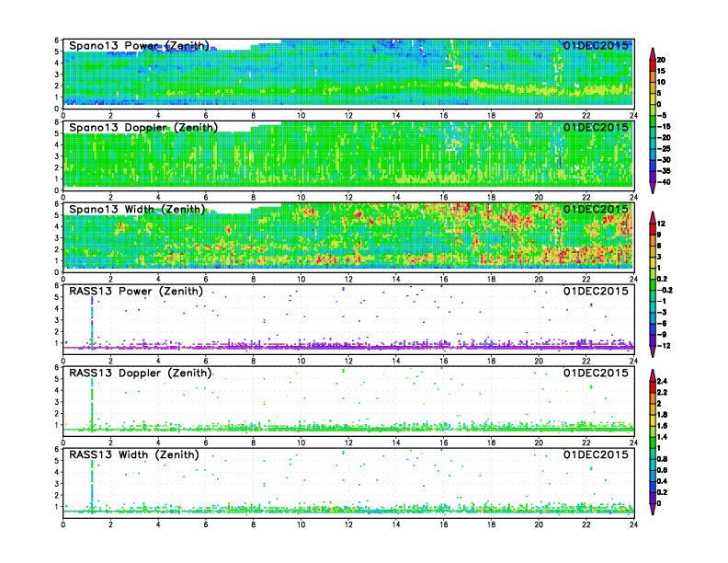Image resolution: width=728 pixels, height=563 pixels.
Task: Click the "-12" colorbar label
Action: tap(664, 346)
